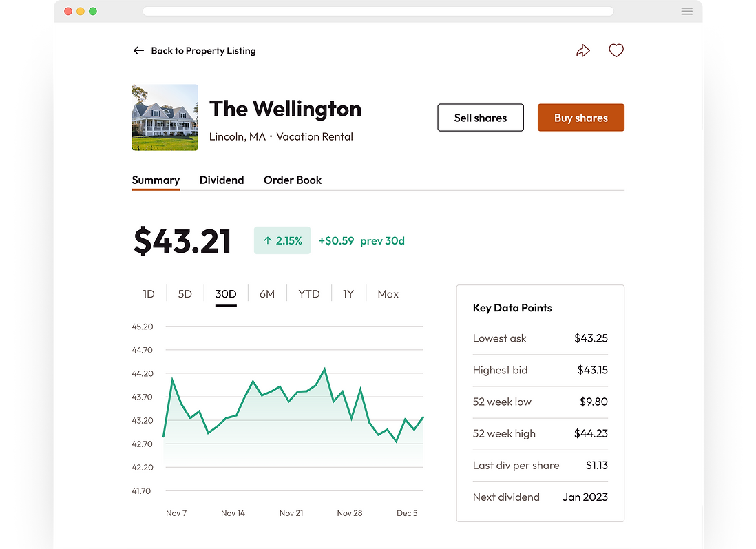The image size is (756, 549).
Task: Select the 1D chart range
Action: tap(149, 293)
